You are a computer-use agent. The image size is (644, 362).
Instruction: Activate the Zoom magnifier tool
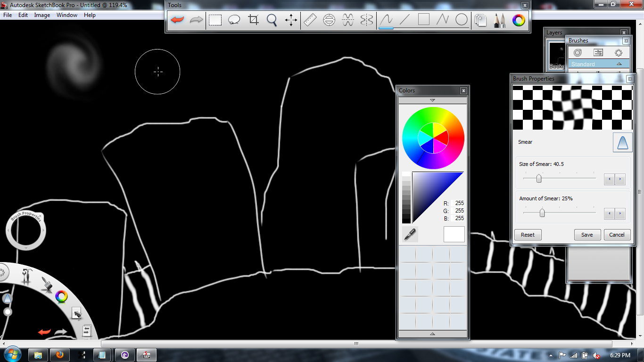pos(272,20)
